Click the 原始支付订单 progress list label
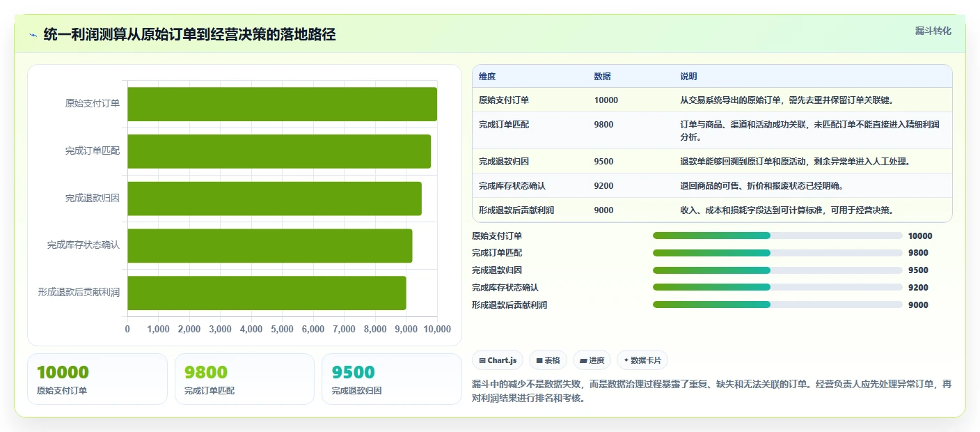This screenshot has height=432, width=980. (x=497, y=236)
